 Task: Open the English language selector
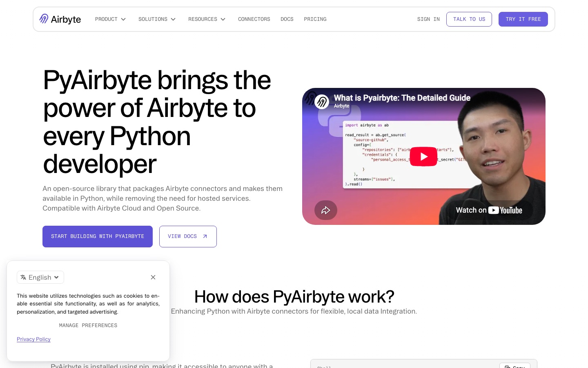(40, 277)
